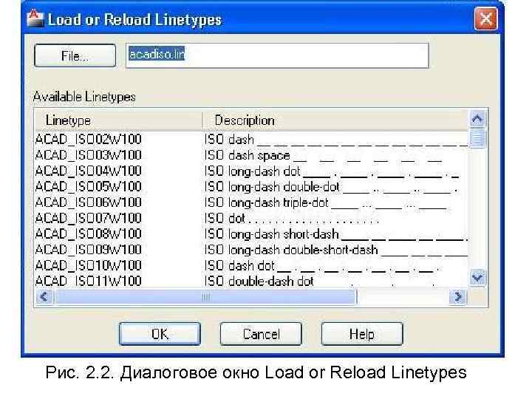532x399 pixels.
Task: Select linetype ACAD_ISO05W100
Action: tap(88, 186)
